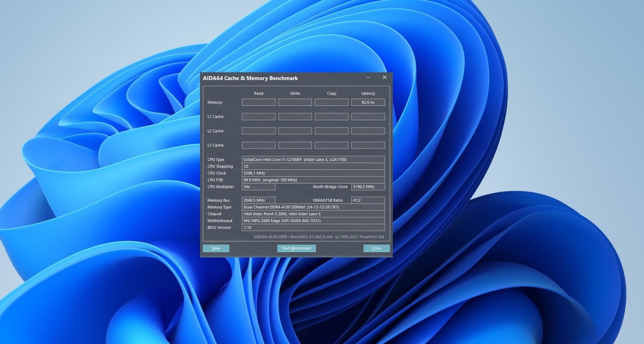Click Memory Type 'Dual Channel DDR4-4100 SDRAM'

tap(313, 207)
